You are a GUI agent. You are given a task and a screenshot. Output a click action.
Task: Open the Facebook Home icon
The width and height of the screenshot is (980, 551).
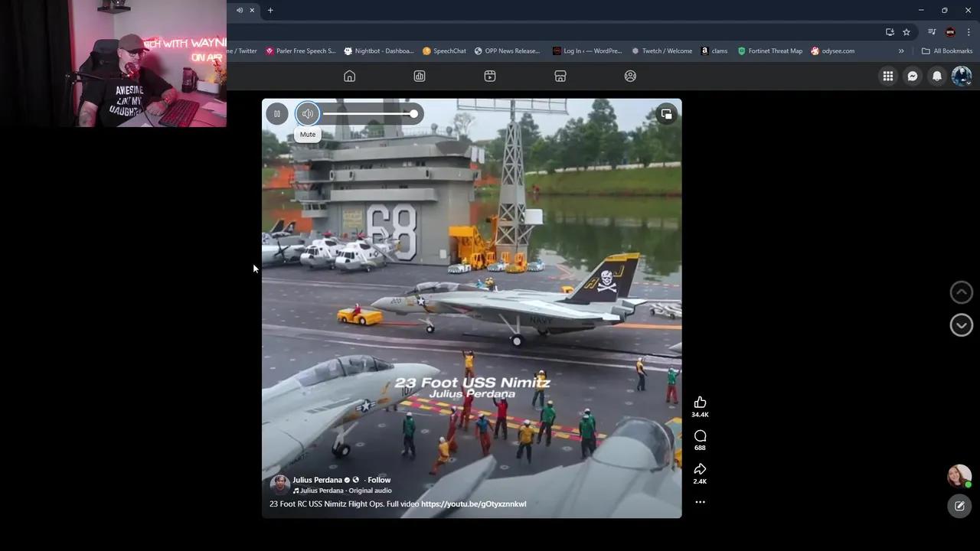[349, 76]
